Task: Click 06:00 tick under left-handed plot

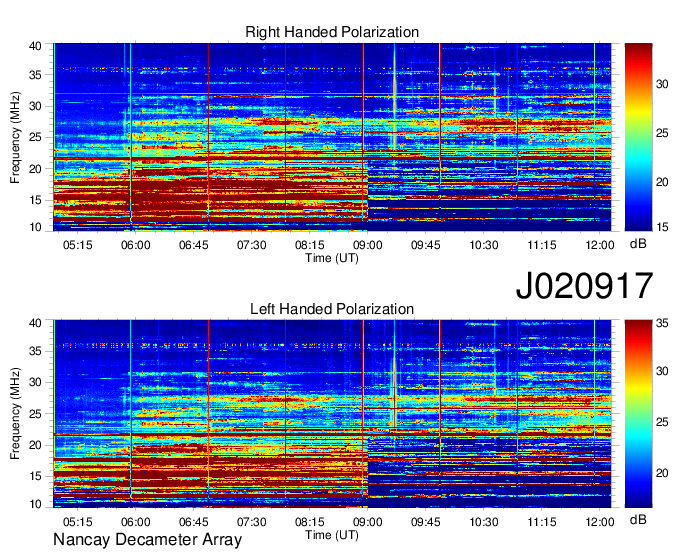Action: pyautogui.click(x=135, y=522)
